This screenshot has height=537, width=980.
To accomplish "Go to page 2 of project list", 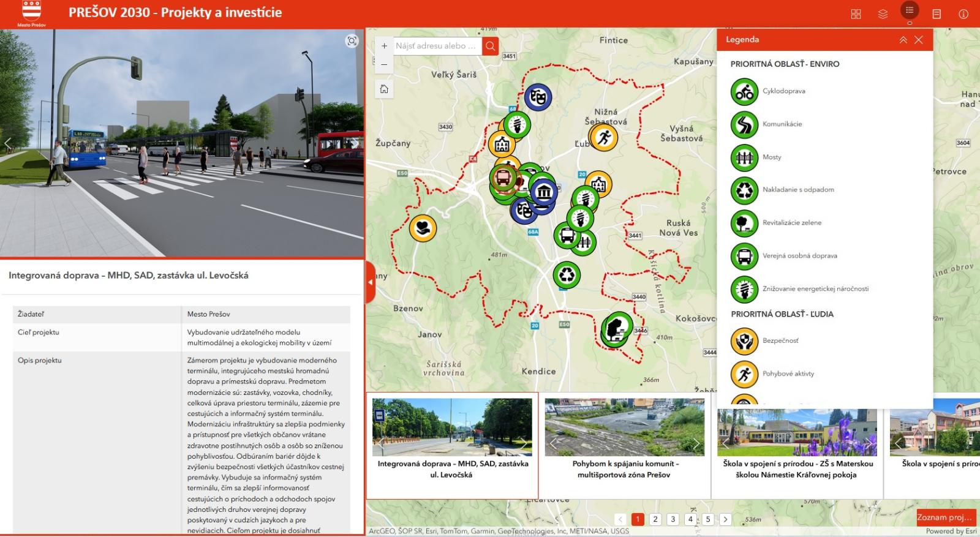I will pyautogui.click(x=655, y=519).
